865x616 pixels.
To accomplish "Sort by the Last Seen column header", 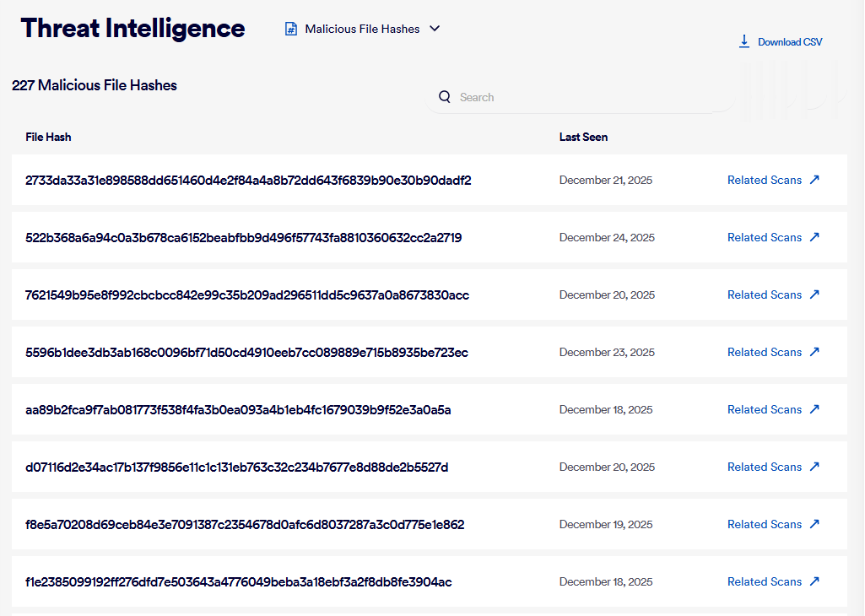I will point(583,137).
